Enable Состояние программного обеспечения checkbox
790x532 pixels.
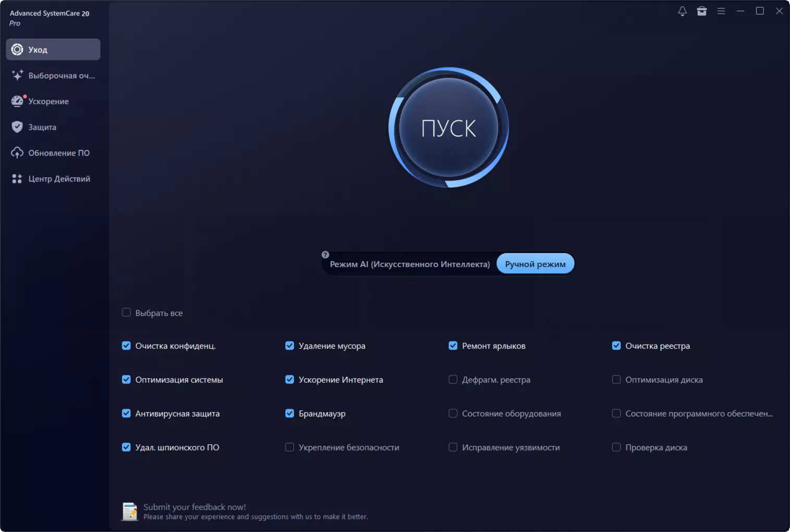[x=616, y=414]
